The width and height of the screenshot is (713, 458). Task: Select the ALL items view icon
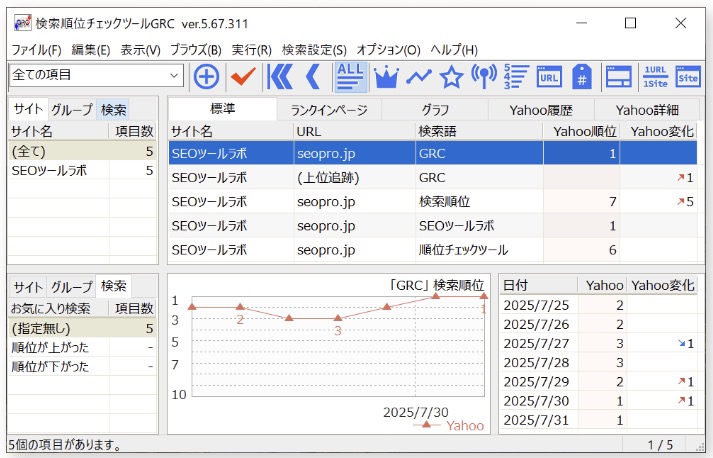(x=350, y=75)
